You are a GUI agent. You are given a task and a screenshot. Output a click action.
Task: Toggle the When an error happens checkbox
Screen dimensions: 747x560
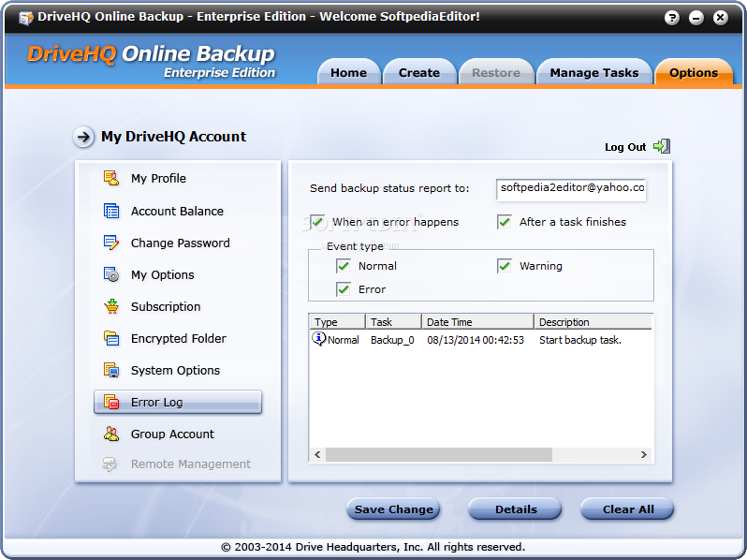(317, 222)
